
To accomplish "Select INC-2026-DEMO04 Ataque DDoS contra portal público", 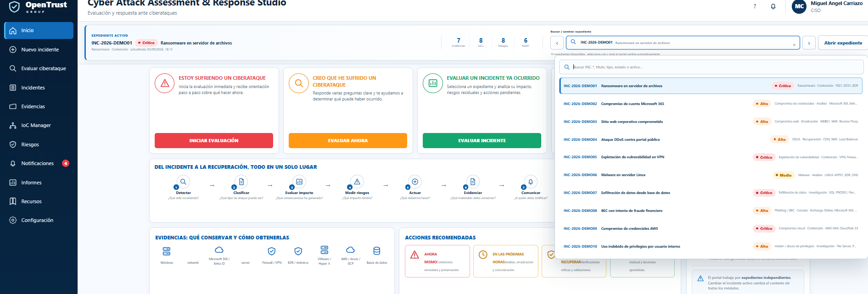I will [x=711, y=139].
